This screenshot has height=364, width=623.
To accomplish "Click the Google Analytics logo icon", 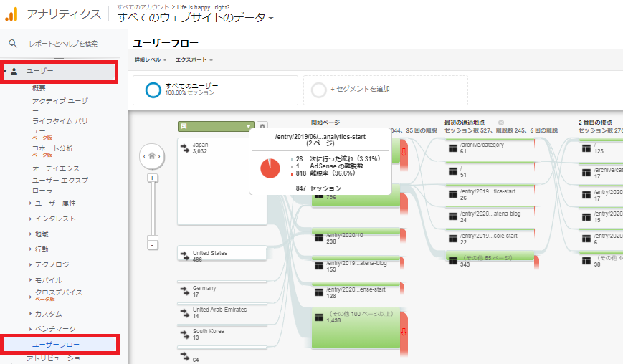I will tap(11, 14).
